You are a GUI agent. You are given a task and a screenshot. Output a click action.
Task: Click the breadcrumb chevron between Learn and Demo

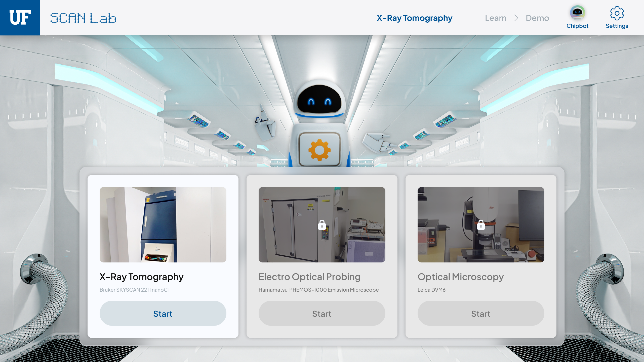(x=516, y=18)
